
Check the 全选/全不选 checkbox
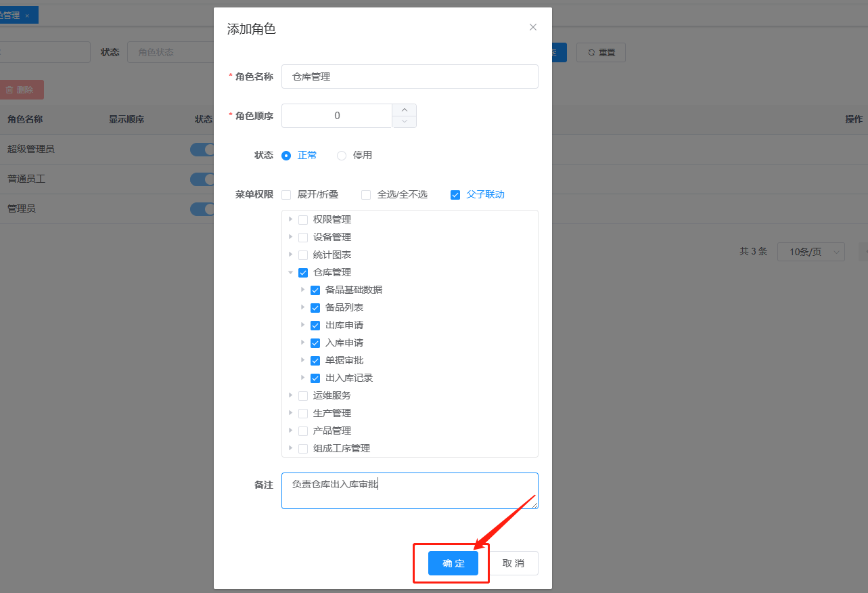pyautogui.click(x=366, y=195)
